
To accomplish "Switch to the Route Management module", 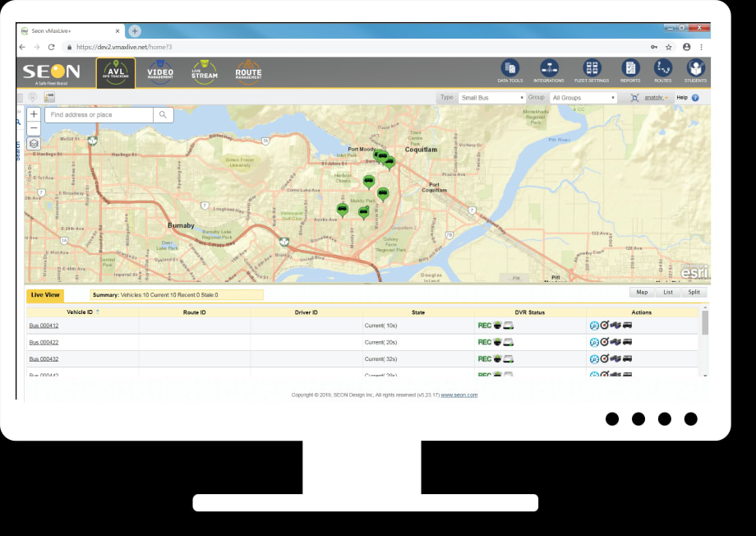I will pyautogui.click(x=247, y=72).
